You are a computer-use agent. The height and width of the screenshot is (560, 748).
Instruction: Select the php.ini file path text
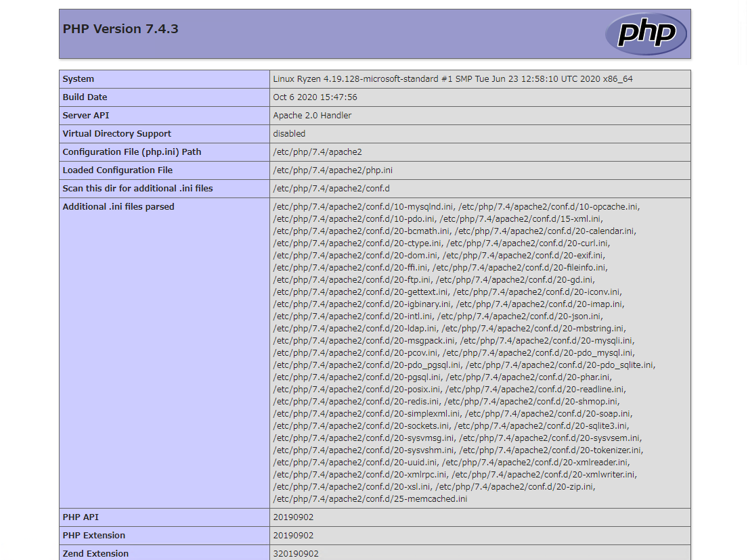[332, 170]
